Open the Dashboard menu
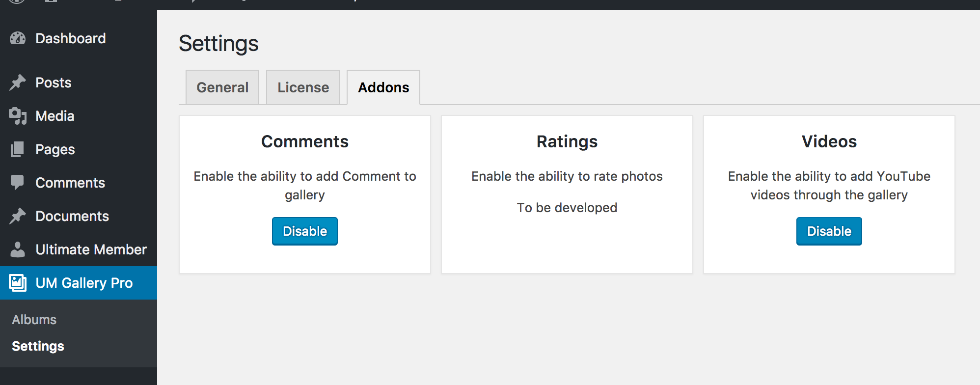 tap(79, 38)
